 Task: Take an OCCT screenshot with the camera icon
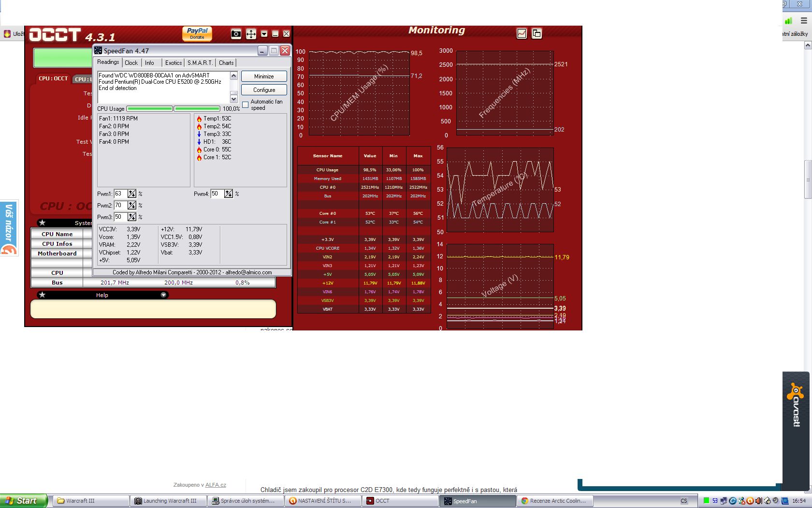236,34
